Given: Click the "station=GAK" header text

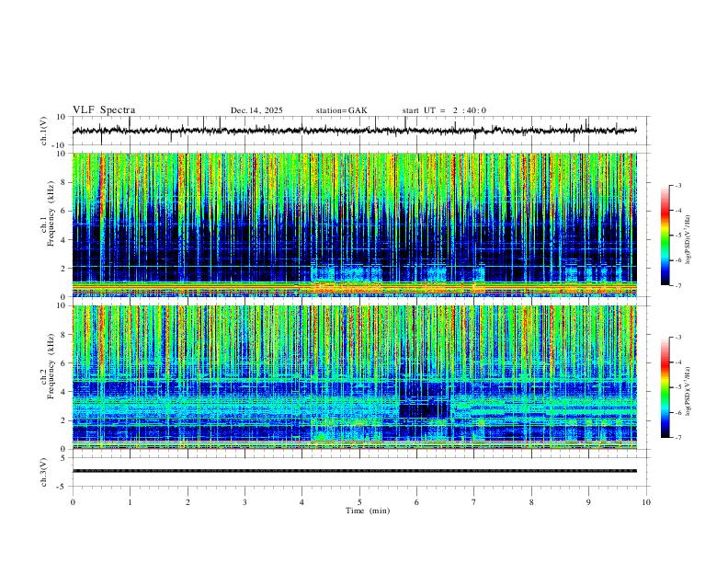Looking at the screenshot, I should pos(341,110).
